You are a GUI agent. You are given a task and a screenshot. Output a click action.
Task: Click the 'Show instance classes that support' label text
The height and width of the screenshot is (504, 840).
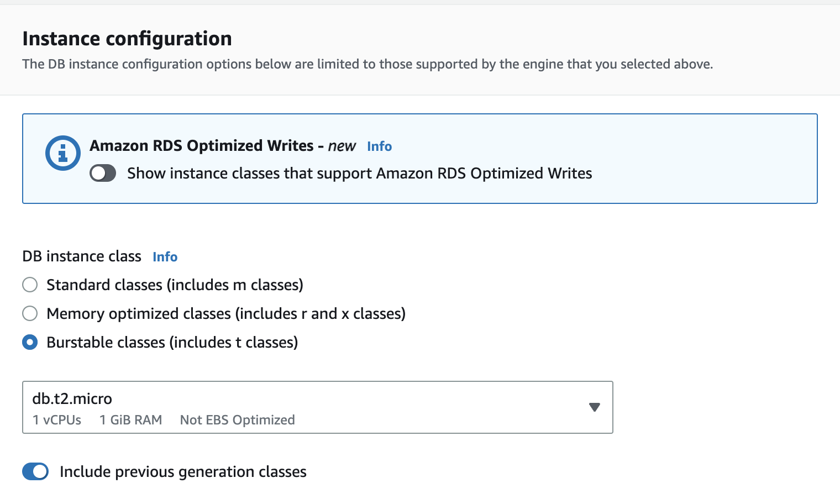click(359, 174)
